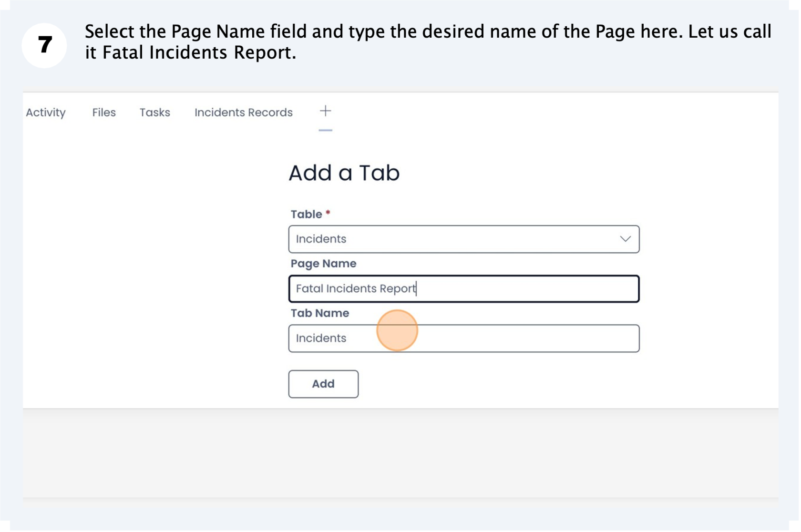Open the Table dropdown showing Incidents
This screenshot has height=532, width=801.
pyautogui.click(x=463, y=239)
